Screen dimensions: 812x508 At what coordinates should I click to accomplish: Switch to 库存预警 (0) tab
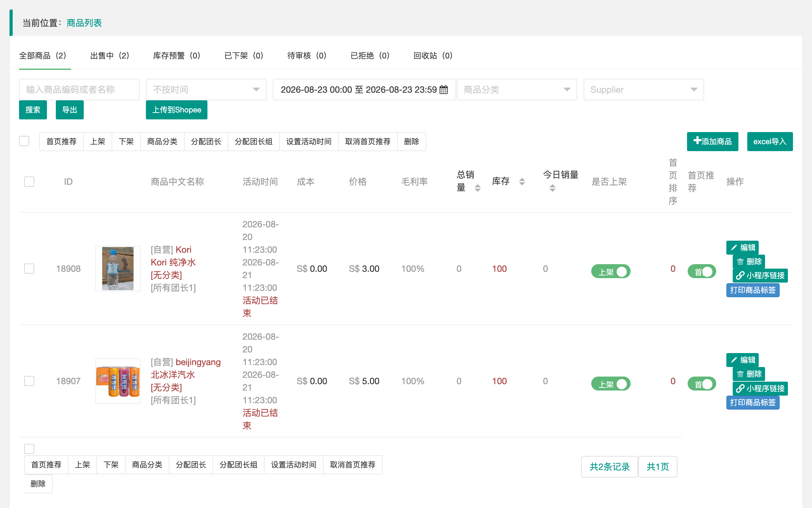pyautogui.click(x=176, y=56)
